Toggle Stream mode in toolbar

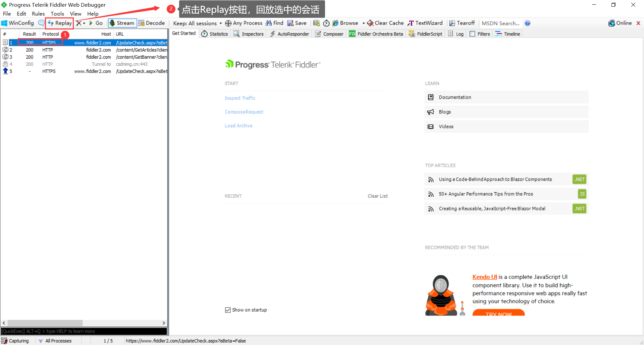click(x=122, y=23)
